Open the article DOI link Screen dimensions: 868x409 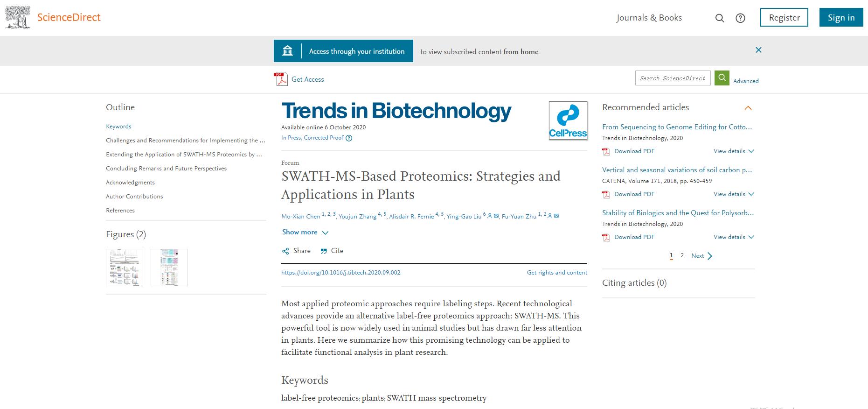point(340,273)
